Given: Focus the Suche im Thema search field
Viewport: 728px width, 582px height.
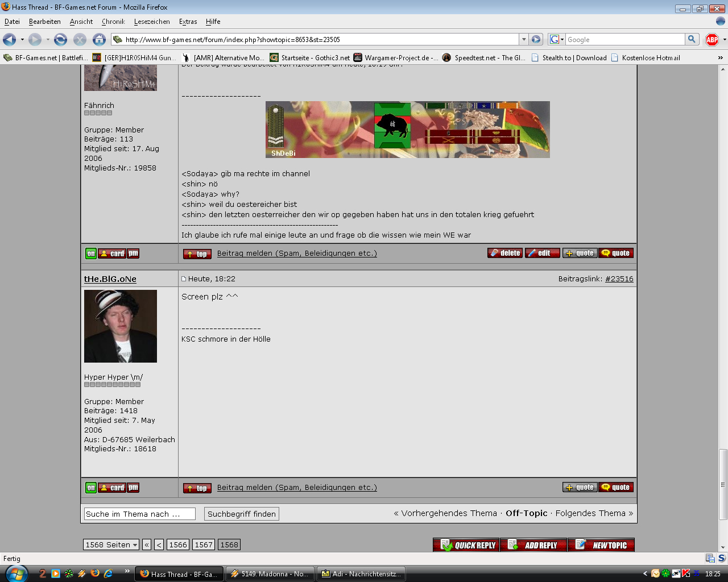Looking at the screenshot, I should click(x=139, y=514).
